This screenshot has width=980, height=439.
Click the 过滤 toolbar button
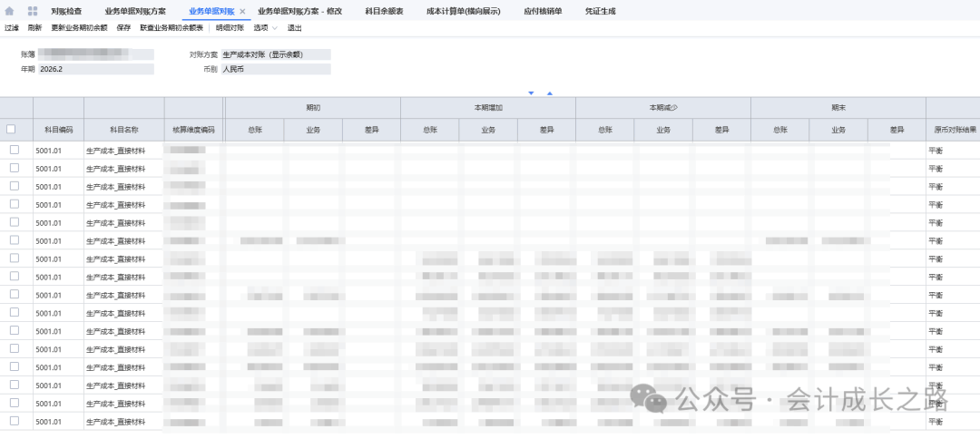tap(12, 28)
